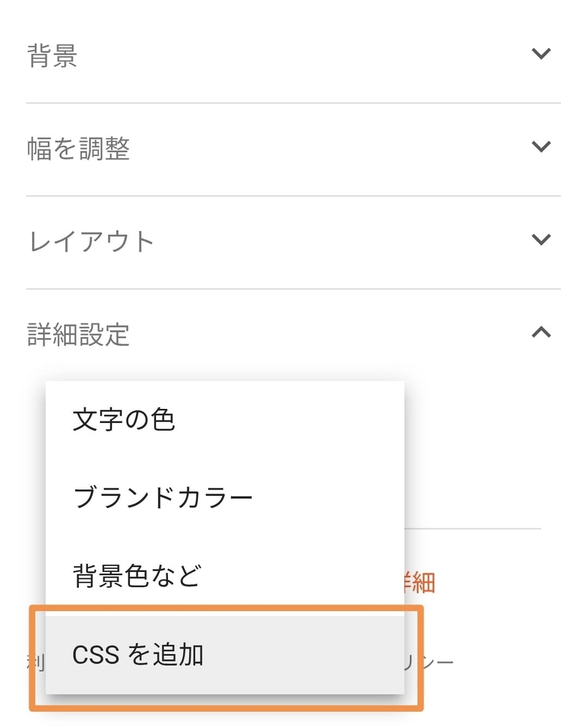Image resolution: width=587 pixels, height=728 pixels.
Task: Collapse 詳細設定 with the up-arrow icon
Action: (540, 332)
